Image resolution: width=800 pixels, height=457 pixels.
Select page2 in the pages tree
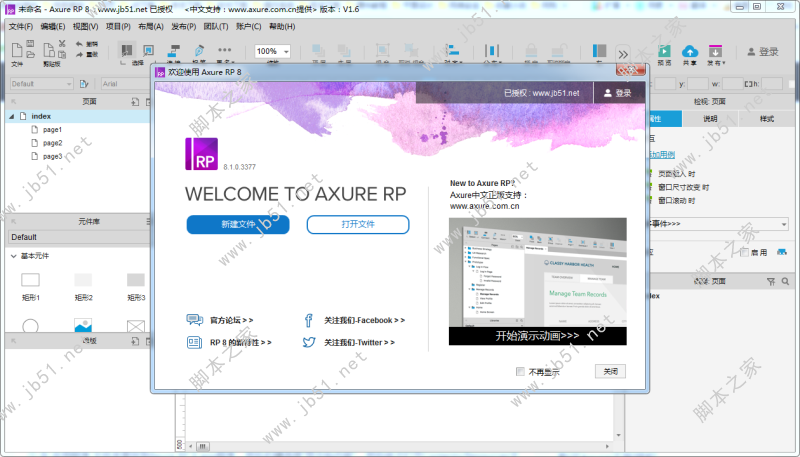[53, 143]
